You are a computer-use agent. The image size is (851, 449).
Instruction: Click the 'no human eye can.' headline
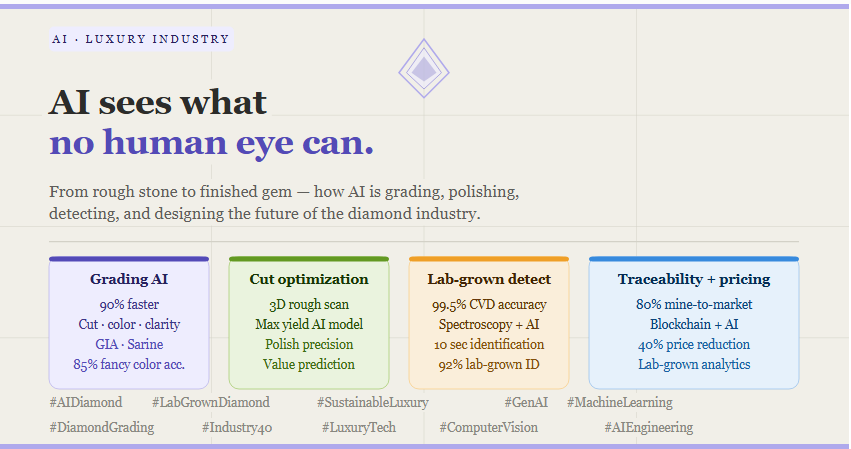click(x=211, y=142)
